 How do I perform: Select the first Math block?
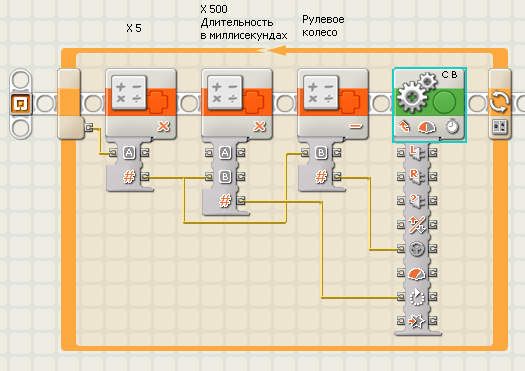[x=141, y=103]
